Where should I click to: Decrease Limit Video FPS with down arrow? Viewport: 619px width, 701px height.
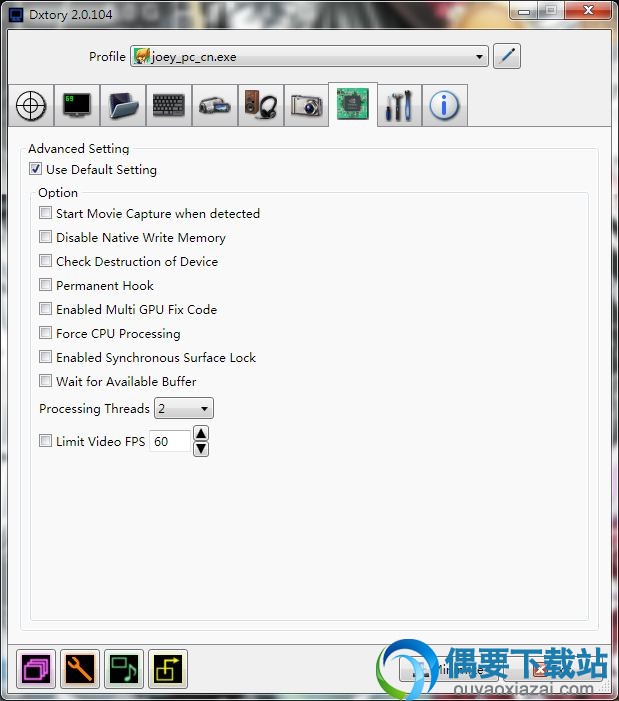click(201, 448)
